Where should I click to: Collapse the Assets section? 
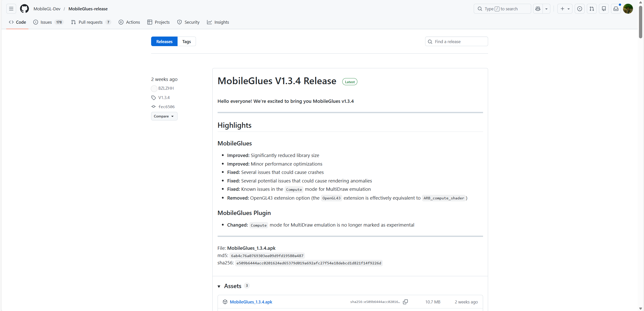219,287
